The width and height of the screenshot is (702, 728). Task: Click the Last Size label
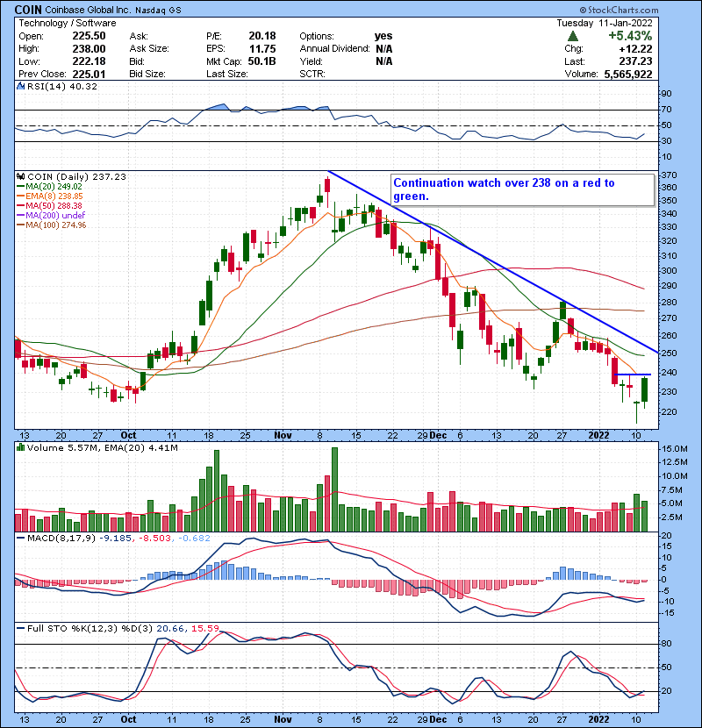227,75
